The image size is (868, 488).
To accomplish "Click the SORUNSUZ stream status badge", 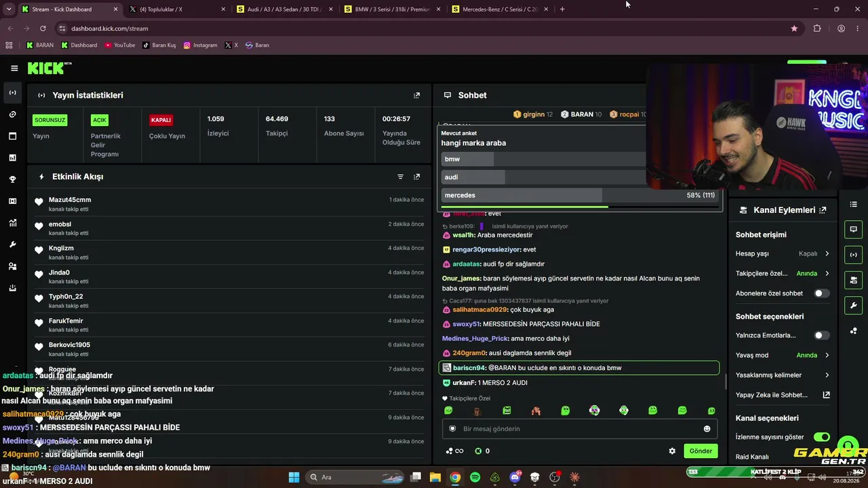I will 50,120.
